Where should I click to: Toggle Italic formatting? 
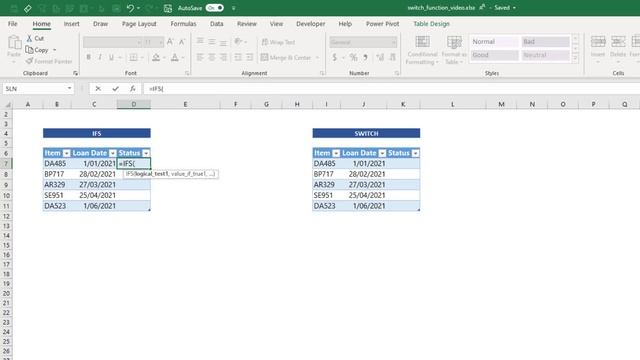click(100, 58)
